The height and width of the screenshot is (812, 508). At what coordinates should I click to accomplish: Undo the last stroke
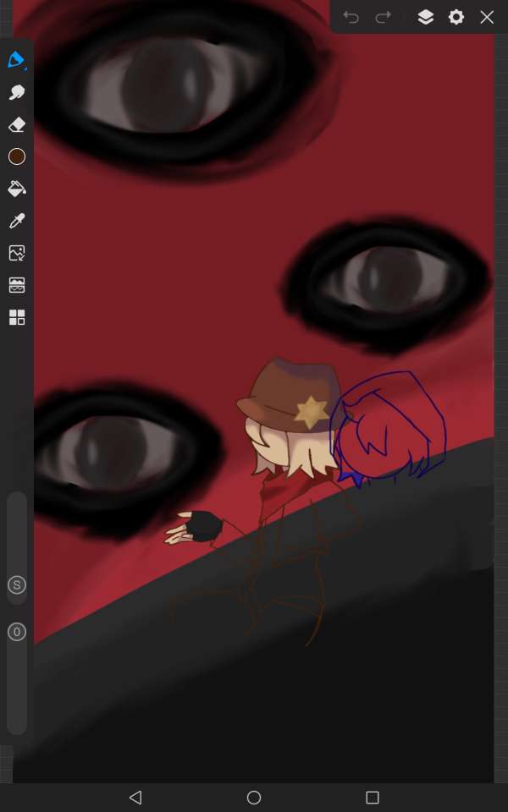click(351, 17)
